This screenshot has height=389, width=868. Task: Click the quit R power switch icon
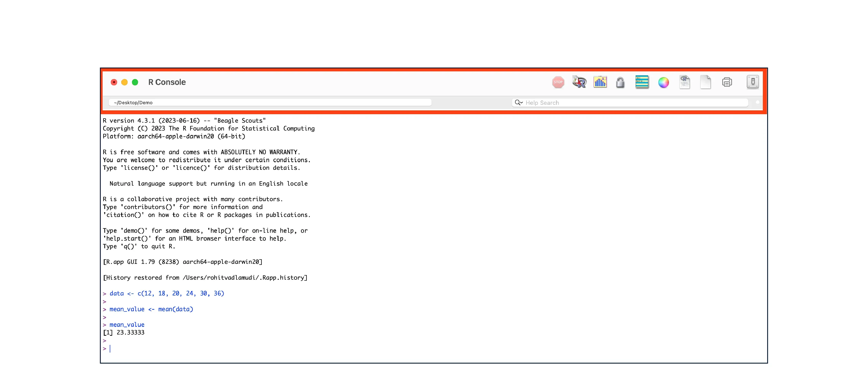click(752, 82)
